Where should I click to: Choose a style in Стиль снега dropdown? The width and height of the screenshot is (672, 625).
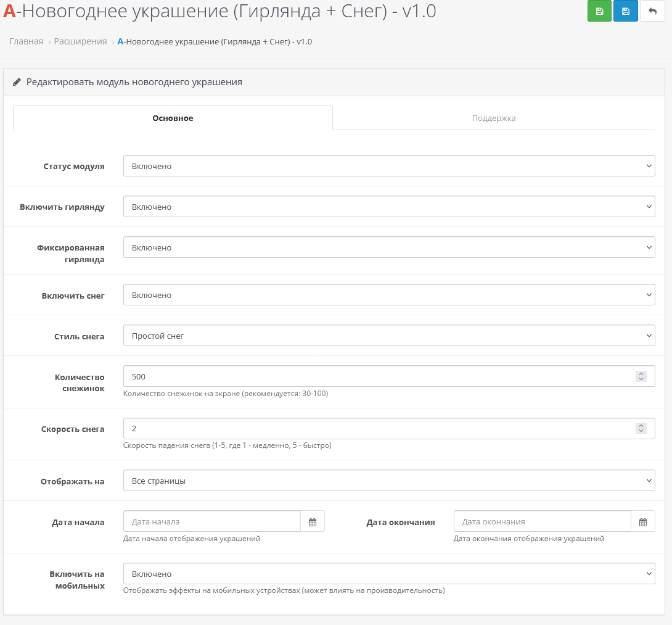click(389, 336)
